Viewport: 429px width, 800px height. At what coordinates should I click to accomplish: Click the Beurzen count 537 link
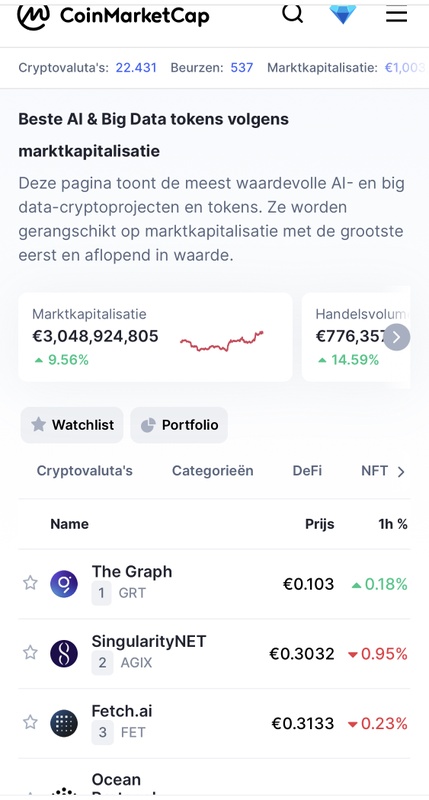(242, 68)
